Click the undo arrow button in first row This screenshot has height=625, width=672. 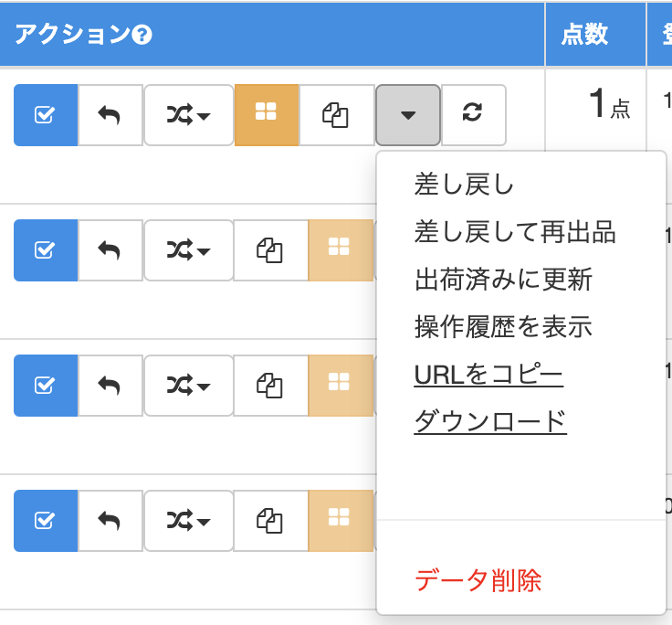(110, 115)
